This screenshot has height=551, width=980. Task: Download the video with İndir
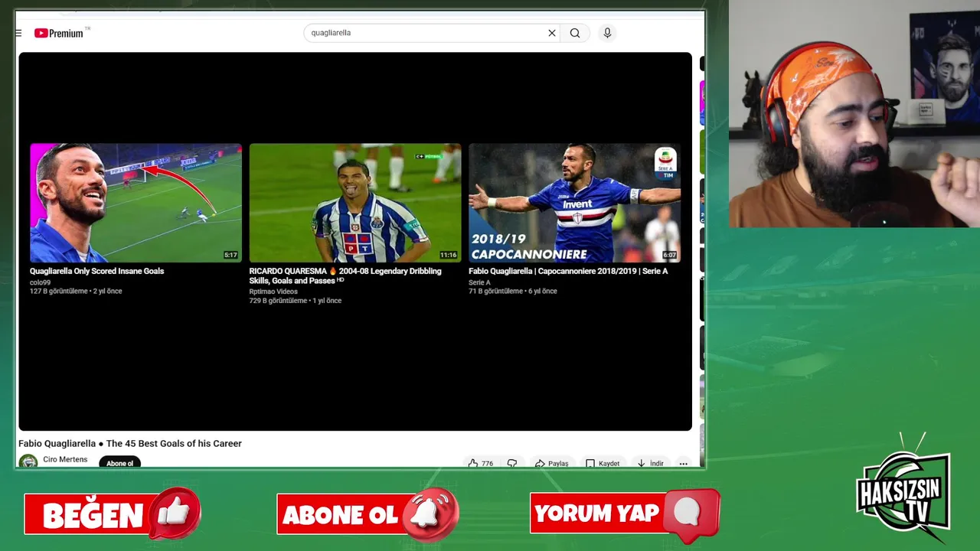(651, 463)
